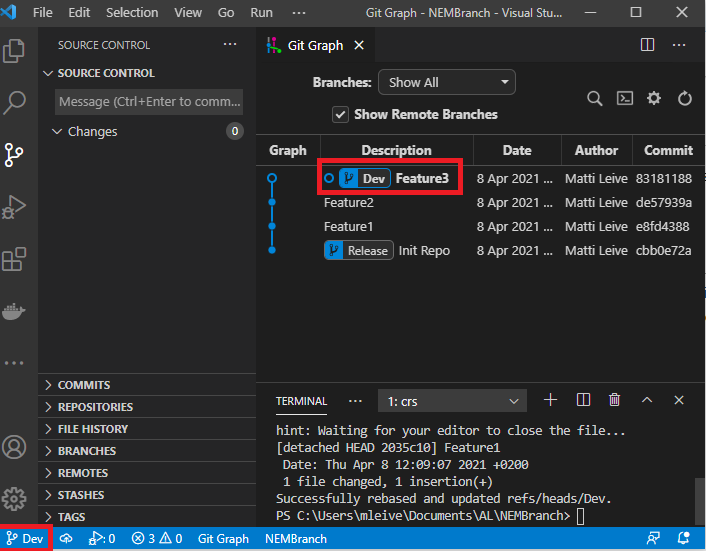Click the Dev branch label in graph
Screen dimensions: 708x551
365,178
